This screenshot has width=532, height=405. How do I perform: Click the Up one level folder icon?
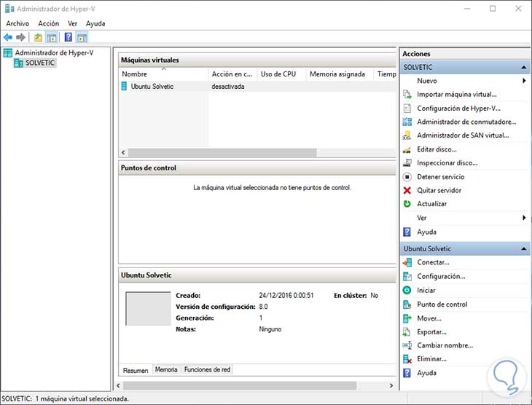(38, 37)
